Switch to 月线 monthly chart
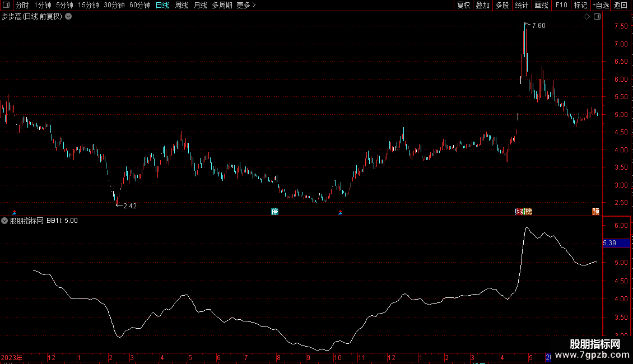Image resolution: width=633 pixels, height=364 pixels. [x=200, y=5]
